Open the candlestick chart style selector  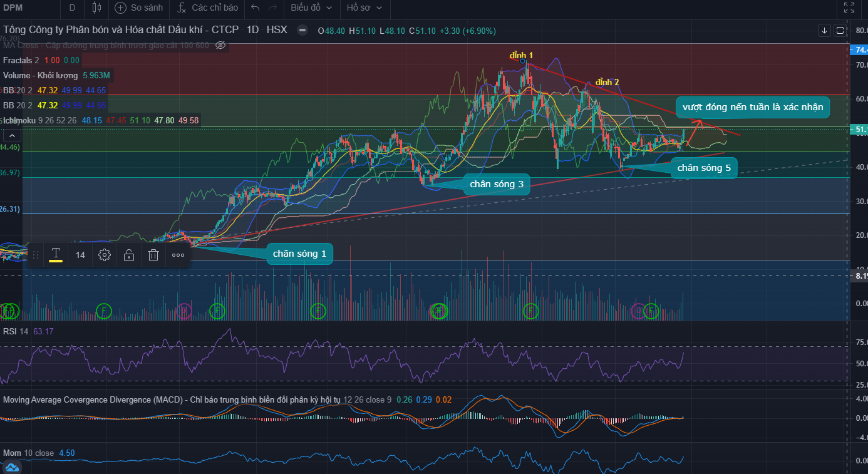96,8
